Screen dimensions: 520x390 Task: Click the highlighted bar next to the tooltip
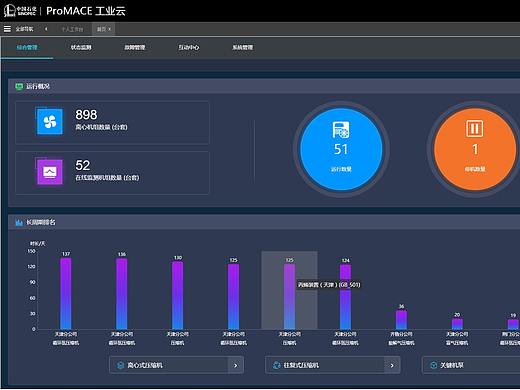pyautogui.click(x=289, y=297)
